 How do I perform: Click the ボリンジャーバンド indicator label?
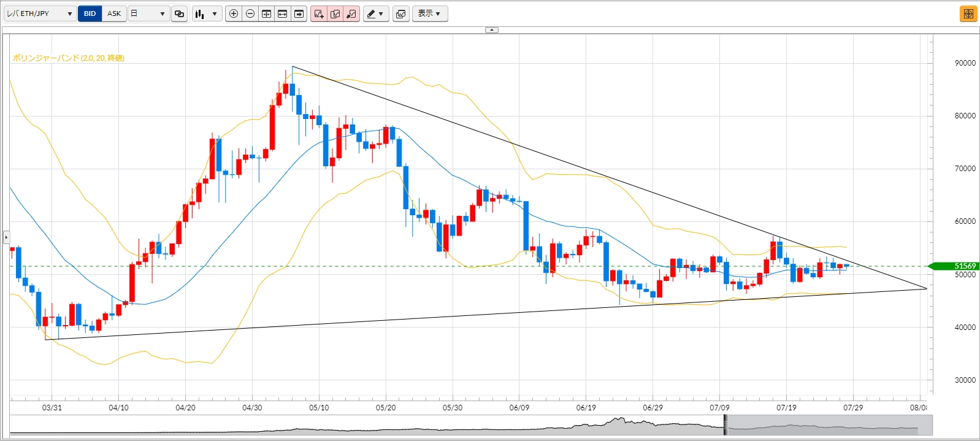click(69, 58)
